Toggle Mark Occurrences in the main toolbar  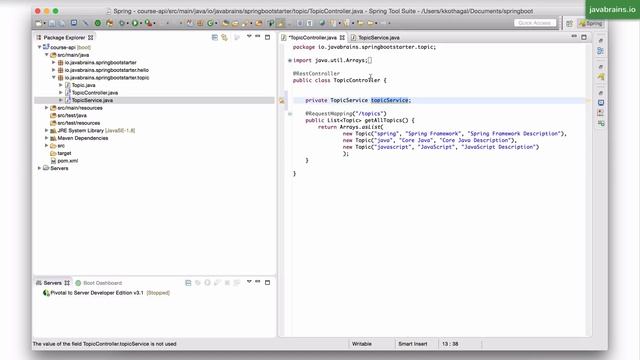click(280, 23)
